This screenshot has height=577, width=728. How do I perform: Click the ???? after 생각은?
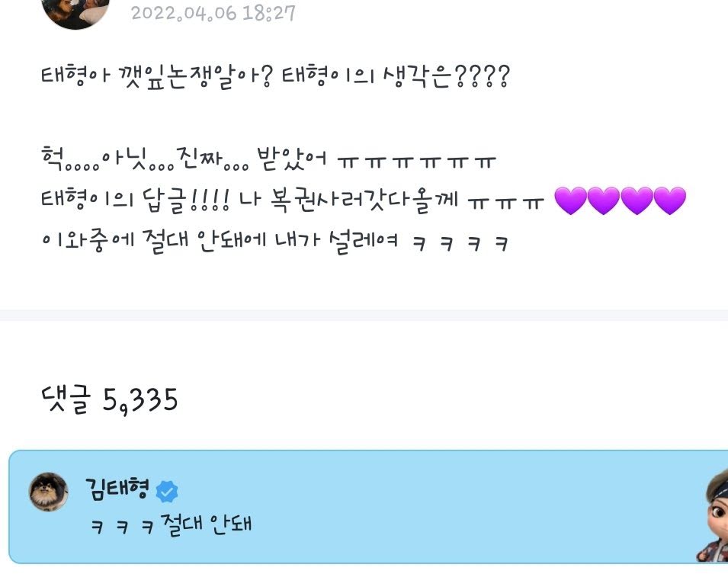(x=482, y=76)
